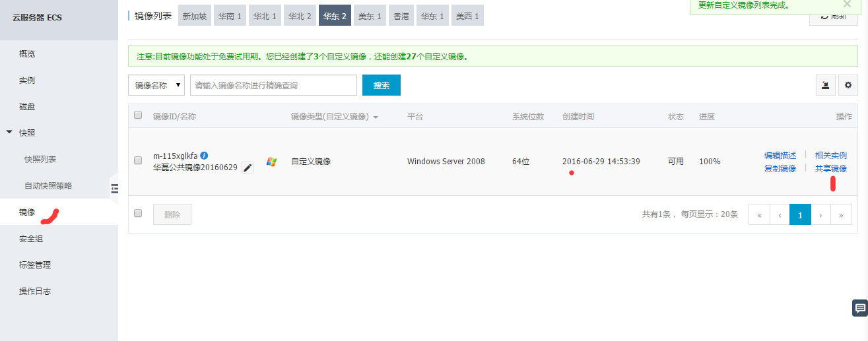Open the 镜像名称 search type dropdown

pos(156,85)
